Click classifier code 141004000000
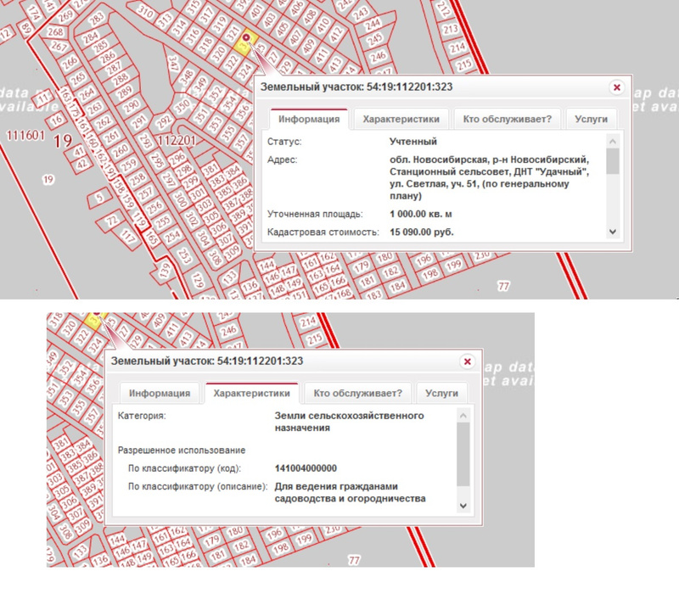The image size is (679, 616). point(306,468)
